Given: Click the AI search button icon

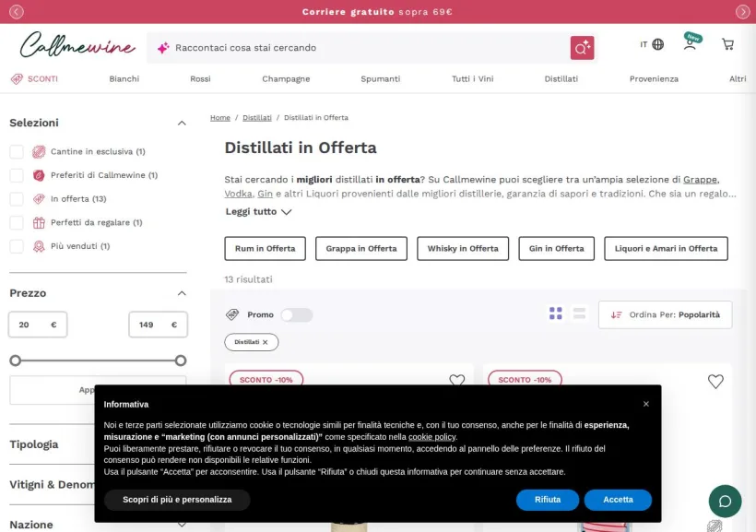Looking at the screenshot, I should [582, 48].
